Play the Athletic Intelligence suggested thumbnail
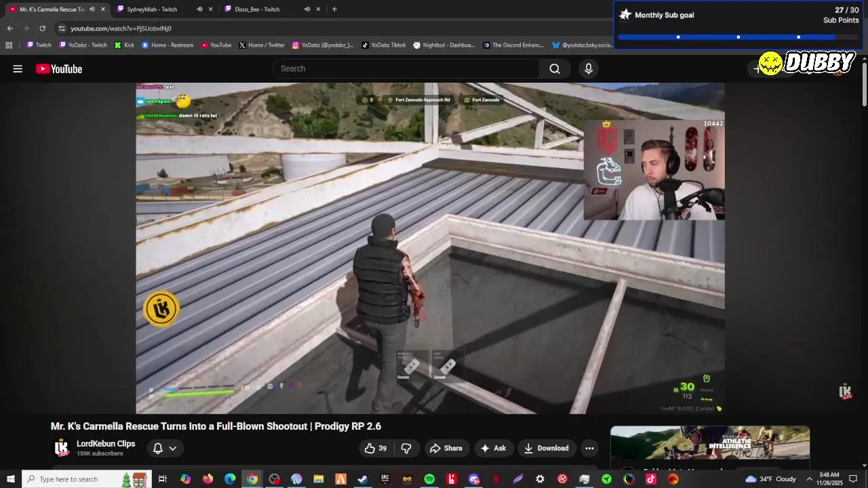The width and height of the screenshot is (868, 488). click(710, 443)
